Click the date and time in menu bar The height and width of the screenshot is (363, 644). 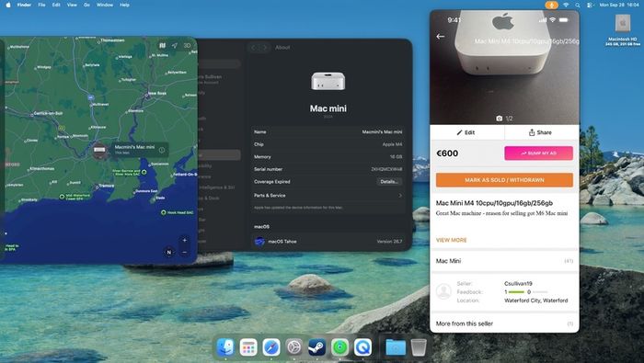pos(619,5)
